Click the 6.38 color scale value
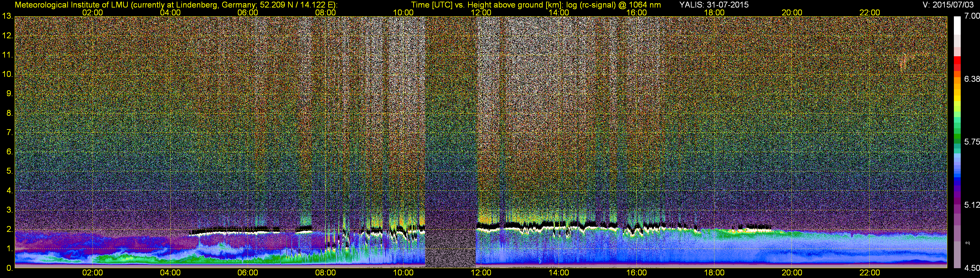Viewport: 980px width, 278px height. 972,79
